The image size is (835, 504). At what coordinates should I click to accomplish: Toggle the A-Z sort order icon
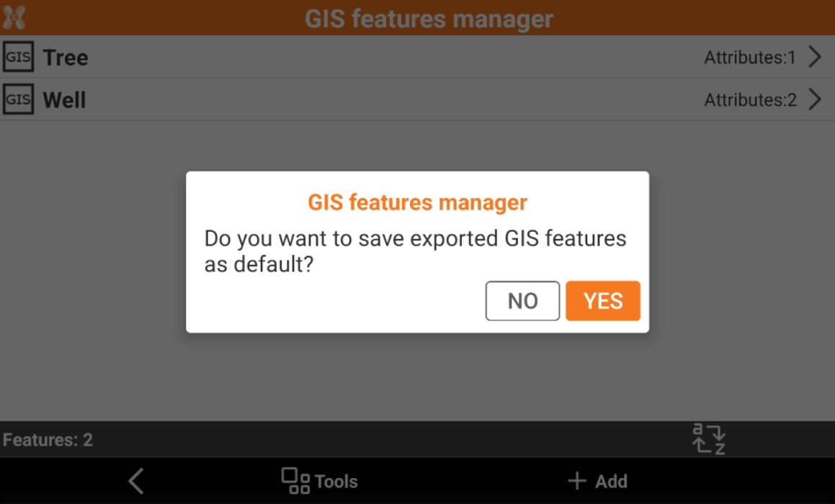click(x=709, y=439)
